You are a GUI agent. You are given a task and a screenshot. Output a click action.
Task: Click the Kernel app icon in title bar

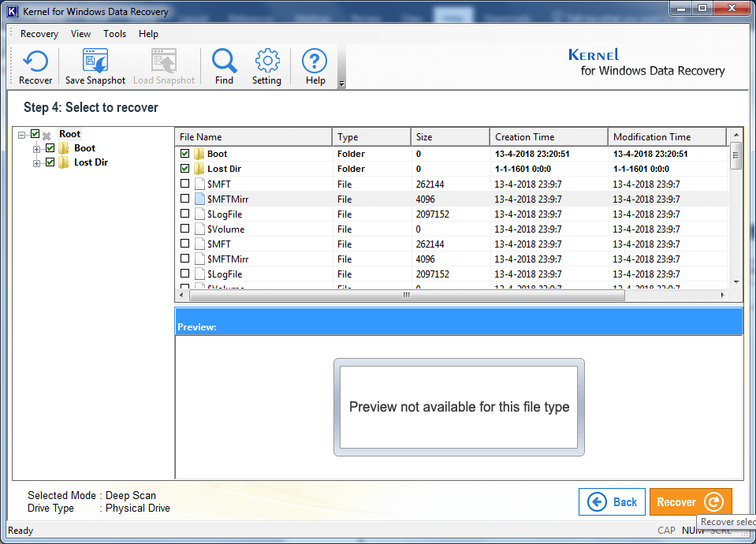(x=13, y=12)
